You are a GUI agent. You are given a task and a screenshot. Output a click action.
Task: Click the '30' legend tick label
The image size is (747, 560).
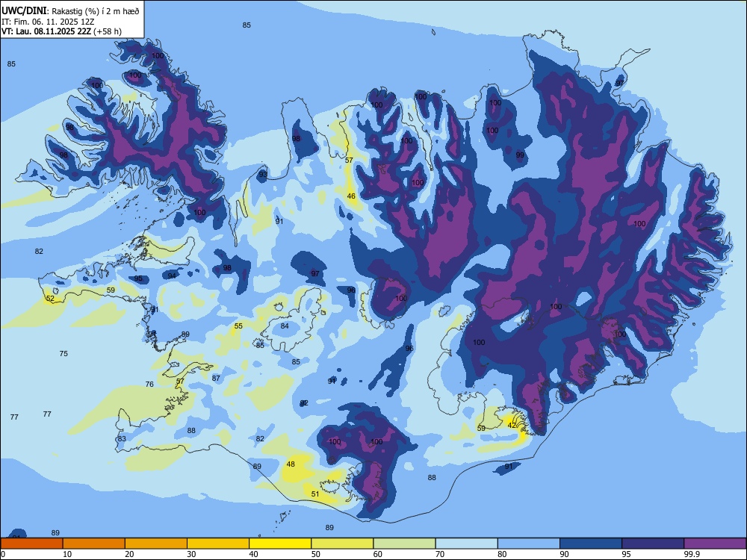point(191,554)
